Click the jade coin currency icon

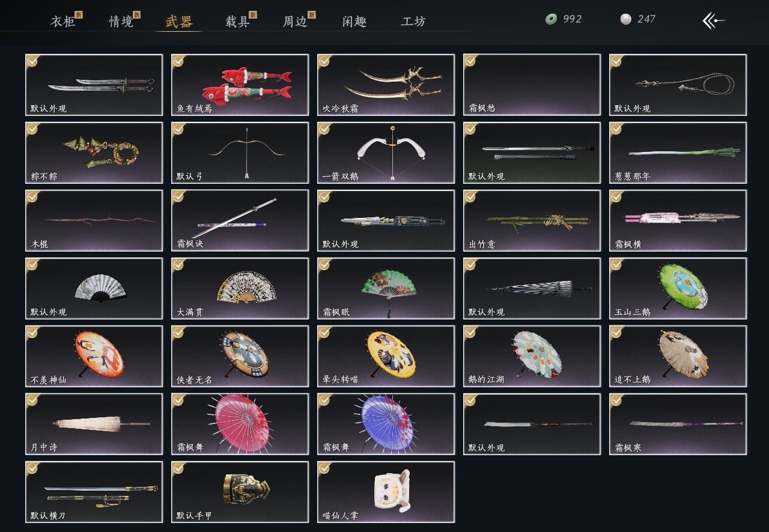point(551,19)
